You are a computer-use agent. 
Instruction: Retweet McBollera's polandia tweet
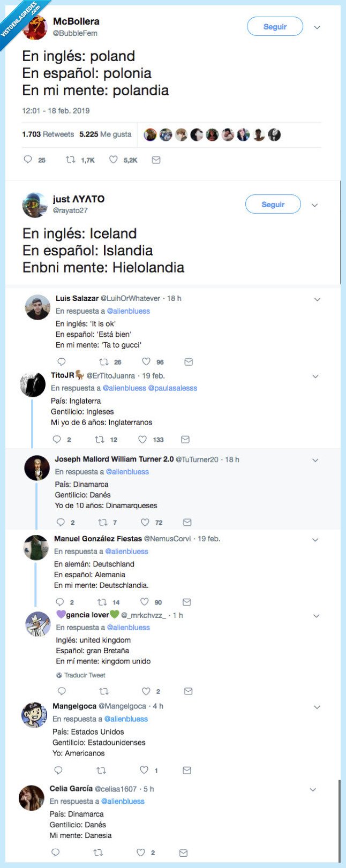(x=71, y=160)
